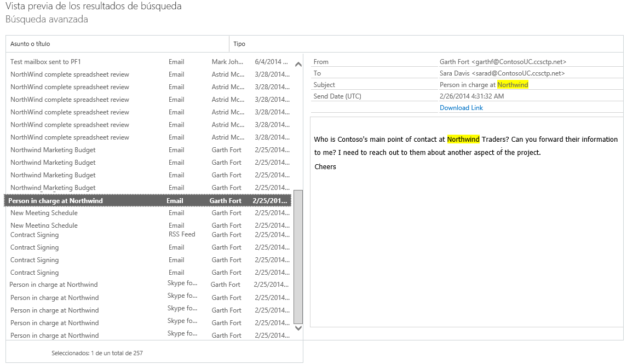Click the highlighted Northwind word in message body
The width and height of the screenshot is (627, 364).
[463, 140]
